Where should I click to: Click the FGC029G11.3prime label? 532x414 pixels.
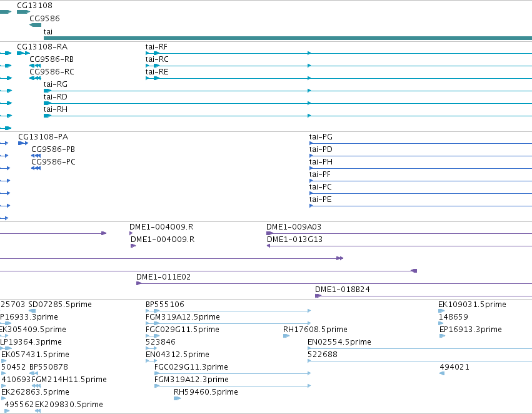pyautogui.click(x=191, y=367)
